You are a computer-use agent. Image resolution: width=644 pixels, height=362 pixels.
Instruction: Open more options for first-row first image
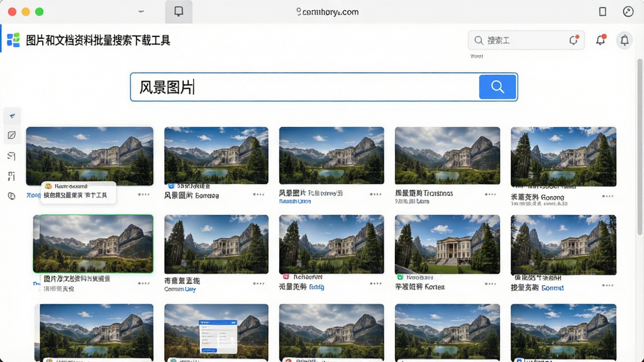tap(144, 195)
